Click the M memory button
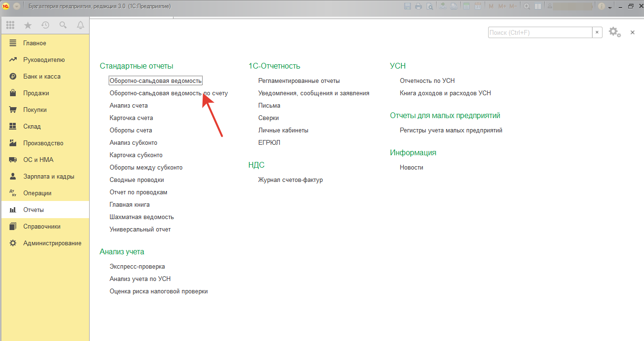Viewport: 644px width, 341px height. coord(491,6)
